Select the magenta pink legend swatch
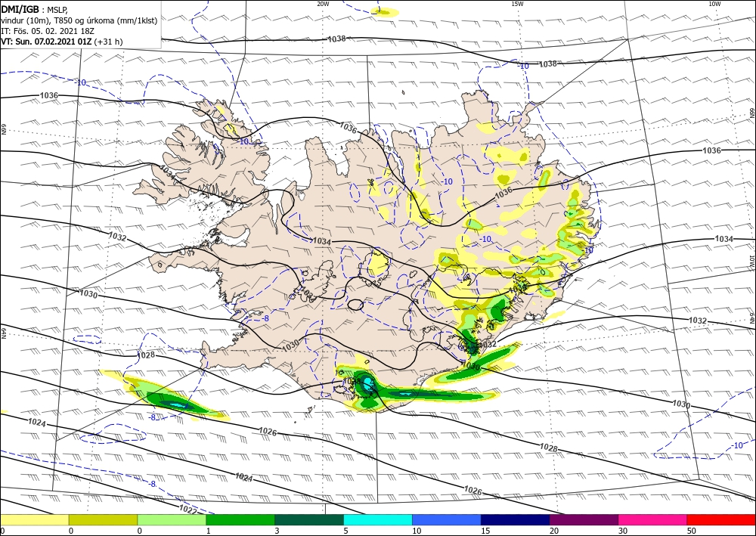 click(653, 520)
